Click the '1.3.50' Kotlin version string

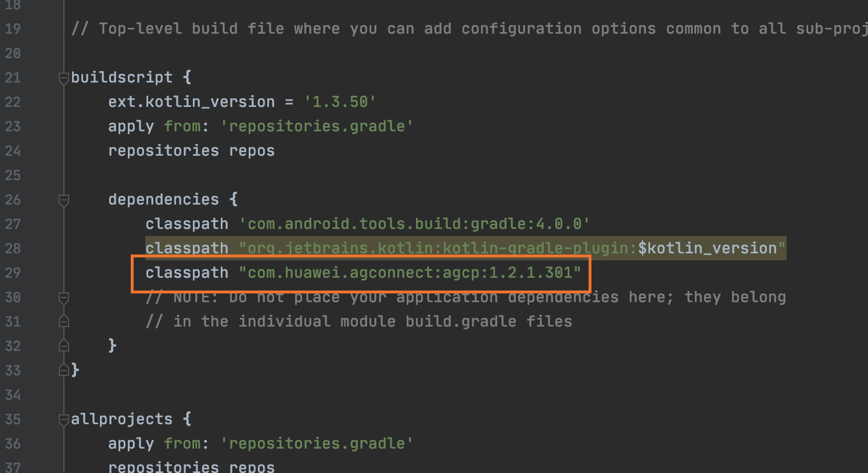tap(340, 102)
